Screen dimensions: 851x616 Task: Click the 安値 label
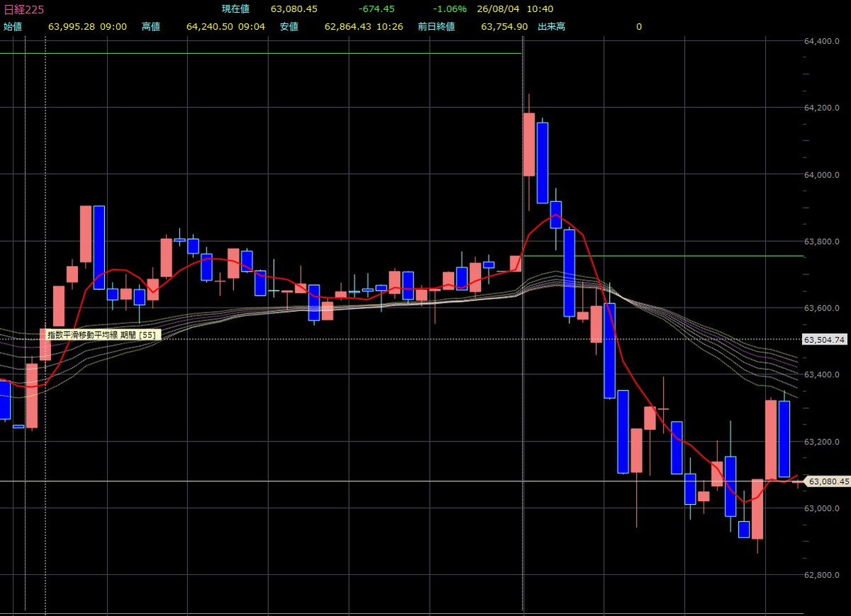coord(289,26)
